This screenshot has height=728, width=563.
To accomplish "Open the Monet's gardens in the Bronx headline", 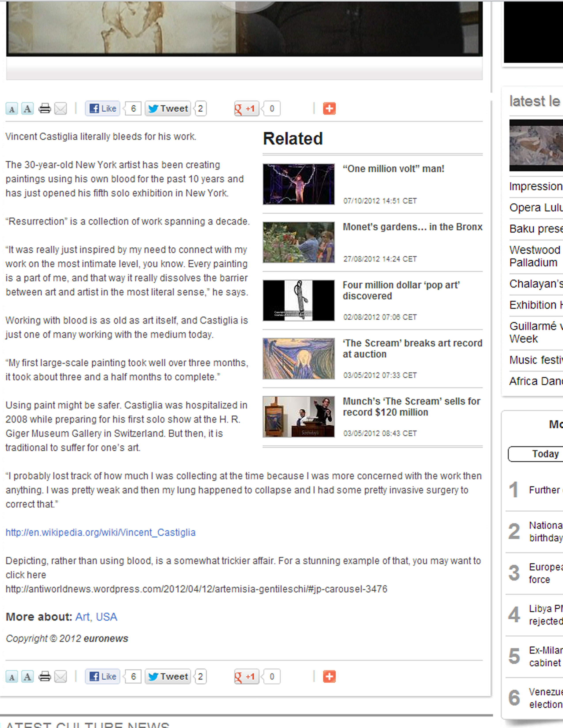I will pos(412,227).
